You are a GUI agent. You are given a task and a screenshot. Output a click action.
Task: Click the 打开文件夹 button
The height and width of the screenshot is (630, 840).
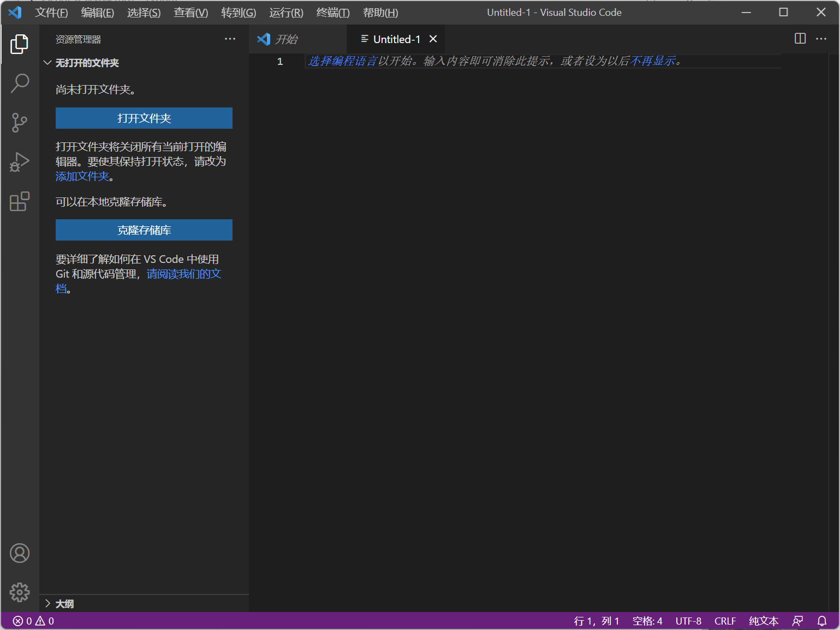click(144, 118)
